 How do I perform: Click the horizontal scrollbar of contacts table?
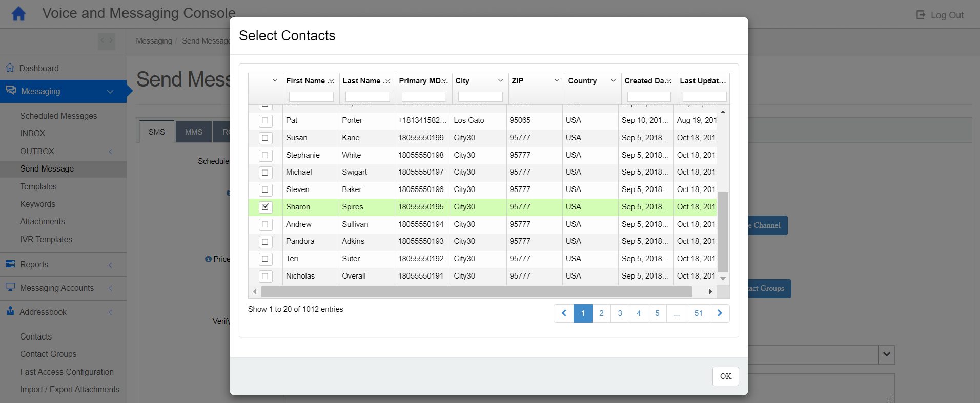pos(476,292)
